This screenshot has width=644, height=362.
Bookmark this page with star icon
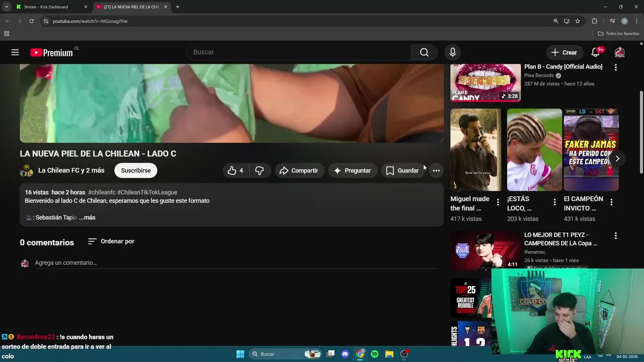[578, 21]
